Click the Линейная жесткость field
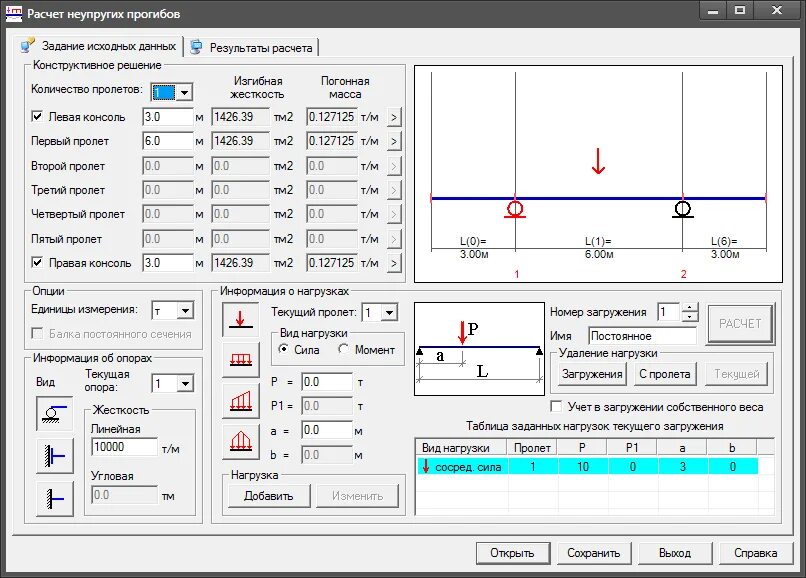This screenshot has height=578, width=806. [124, 447]
